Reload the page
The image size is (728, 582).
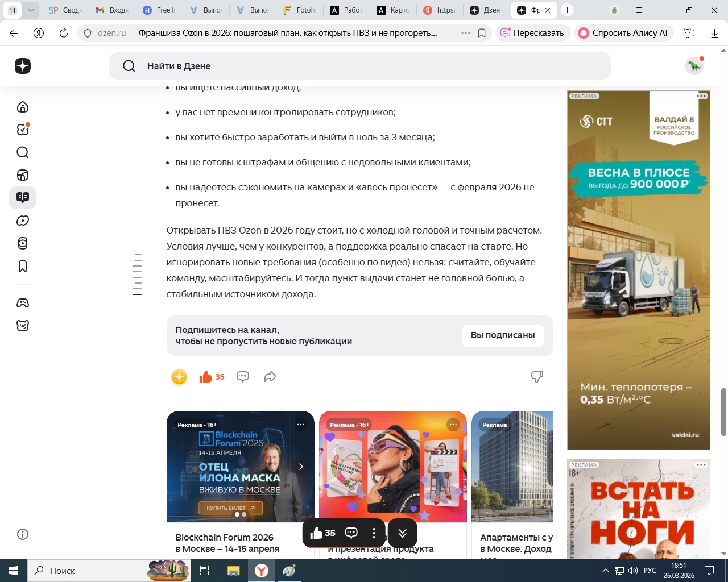tap(64, 33)
